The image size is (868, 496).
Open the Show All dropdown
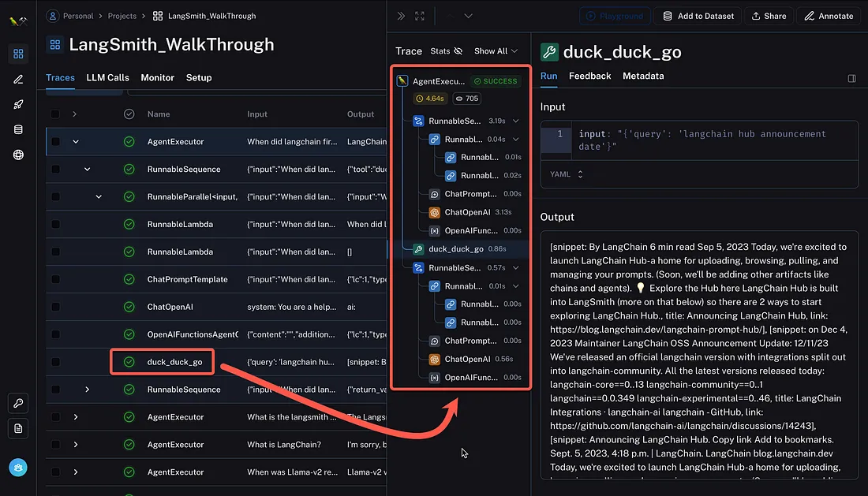click(x=496, y=51)
